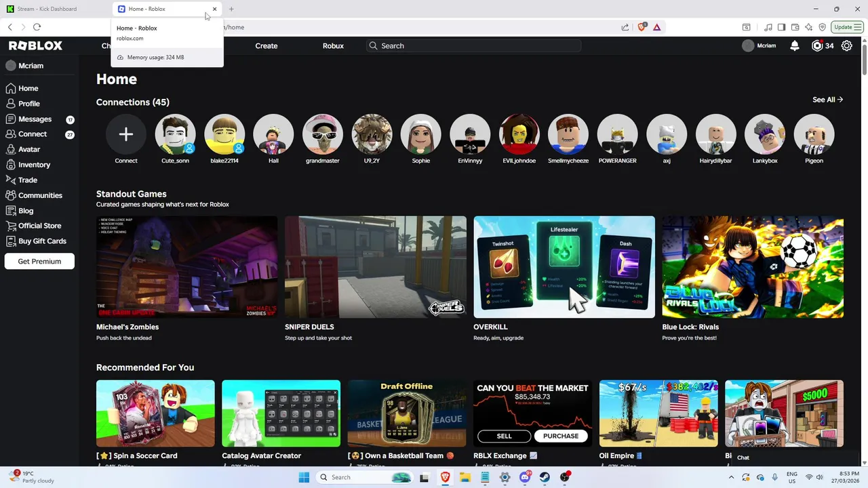Open connection EVILjohndoe avatar
The image size is (868, 488).
[519, 134]
